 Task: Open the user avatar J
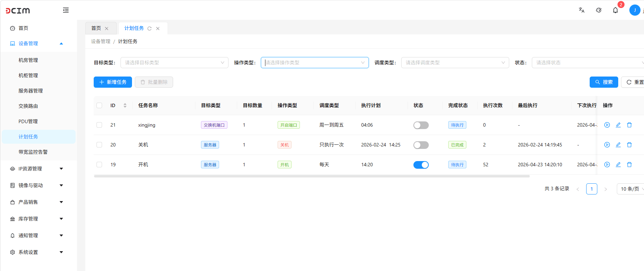pos(635,10)
